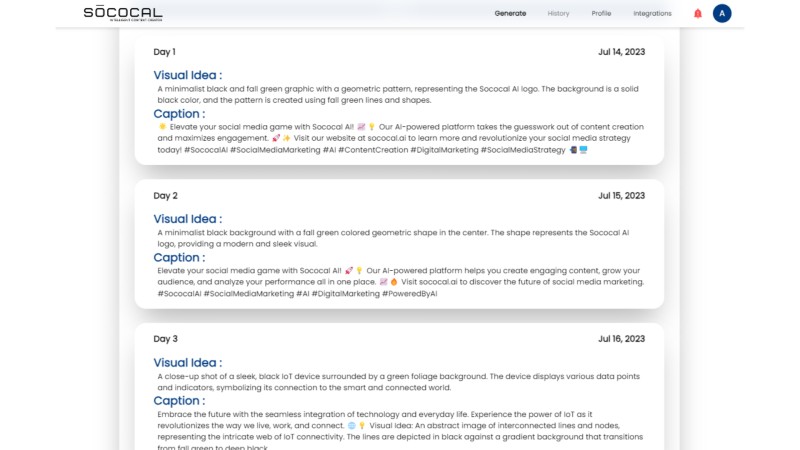Click the Day 3 Caption heading
Screen dimensions: 800x450
179,401
